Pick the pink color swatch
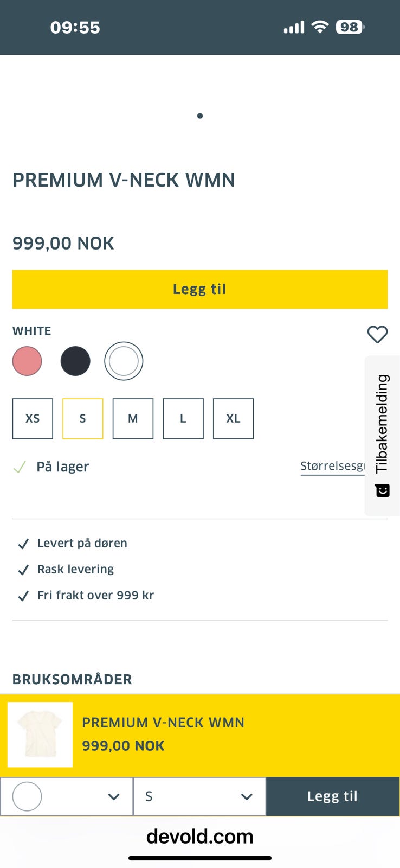The height and width of the screenshot is (868, 400). pyautogui.click(x=27, y=361)
